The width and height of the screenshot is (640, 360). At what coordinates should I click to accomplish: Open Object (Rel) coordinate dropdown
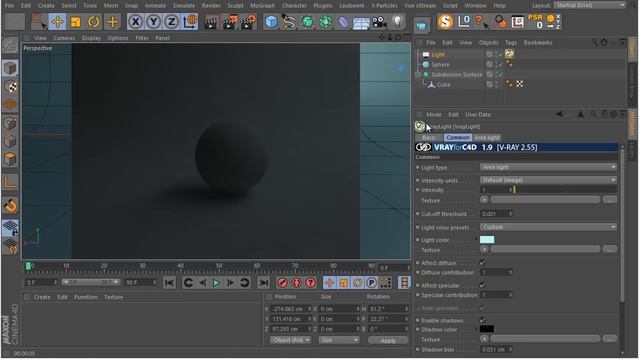click(x=291, y=340)
